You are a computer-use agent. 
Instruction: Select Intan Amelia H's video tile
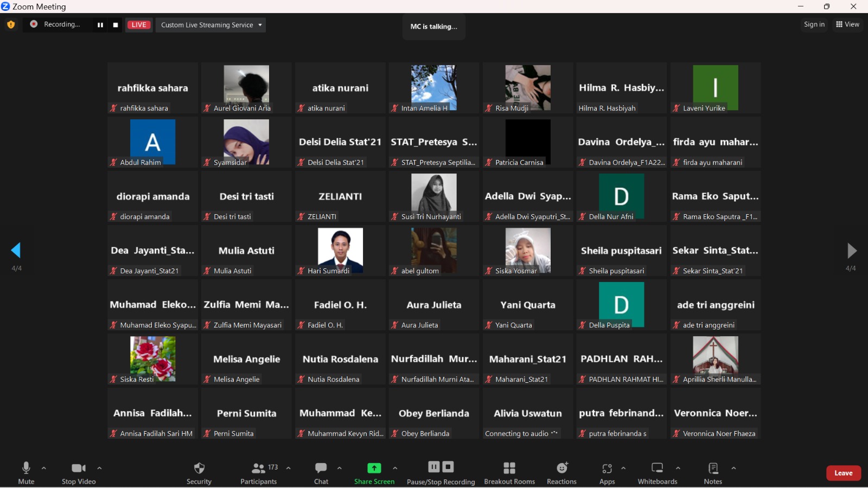pos(434,88)
